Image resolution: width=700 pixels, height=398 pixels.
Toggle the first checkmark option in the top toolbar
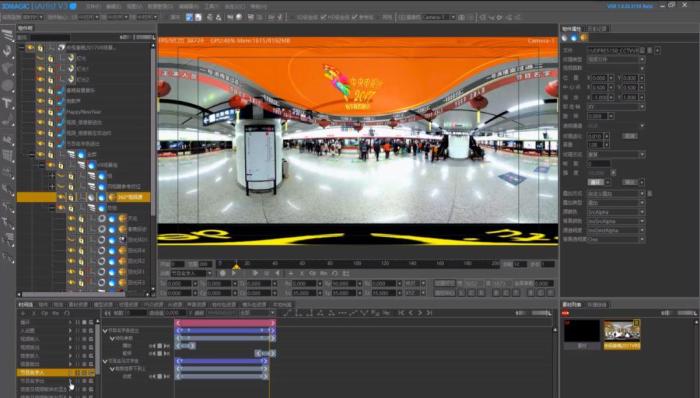click(x=324, y=17)
